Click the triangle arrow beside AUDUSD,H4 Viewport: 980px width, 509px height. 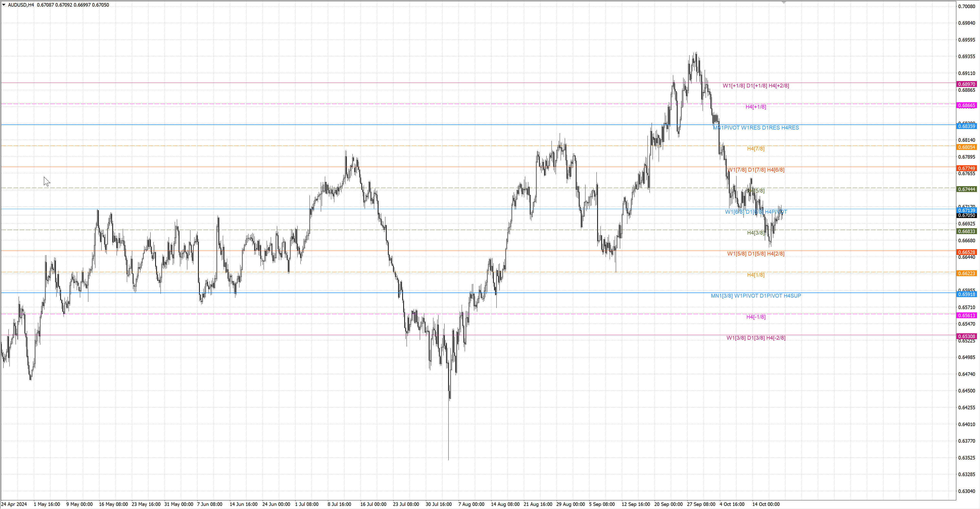(4, 5)
